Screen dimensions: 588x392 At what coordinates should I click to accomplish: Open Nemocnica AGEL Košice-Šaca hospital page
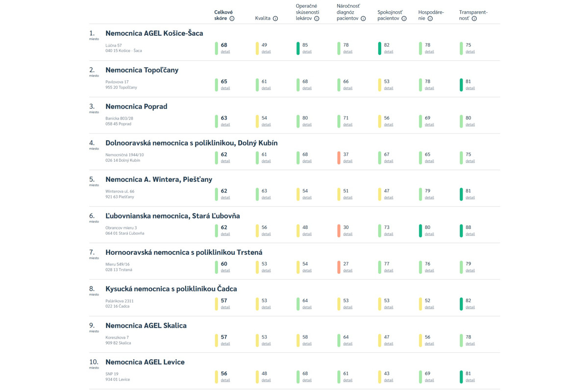click(x=154, y=33)
